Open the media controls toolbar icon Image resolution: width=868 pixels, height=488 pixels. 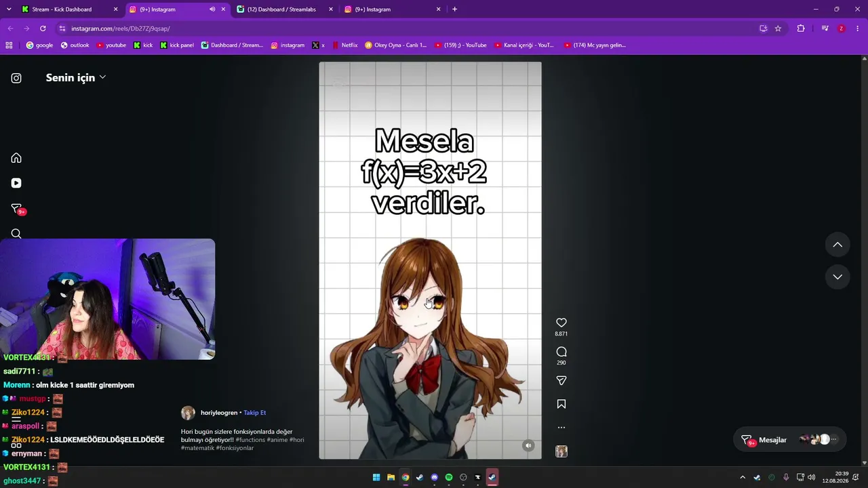pyautogui.click(x=825, y=28)
